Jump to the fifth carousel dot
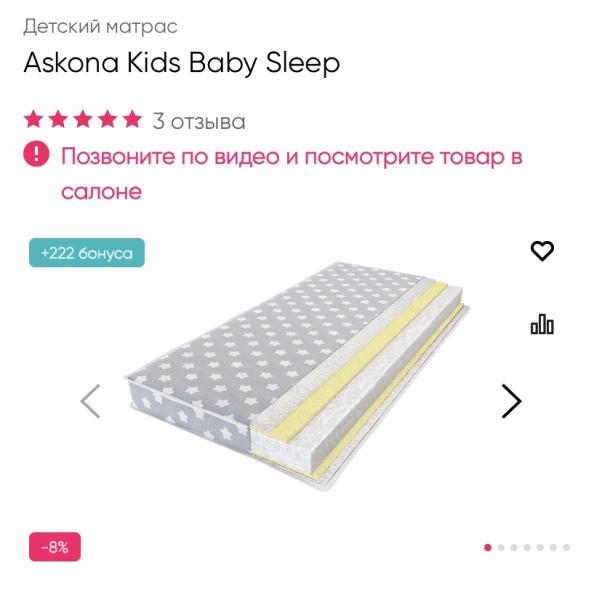 (x=540, y=547)
